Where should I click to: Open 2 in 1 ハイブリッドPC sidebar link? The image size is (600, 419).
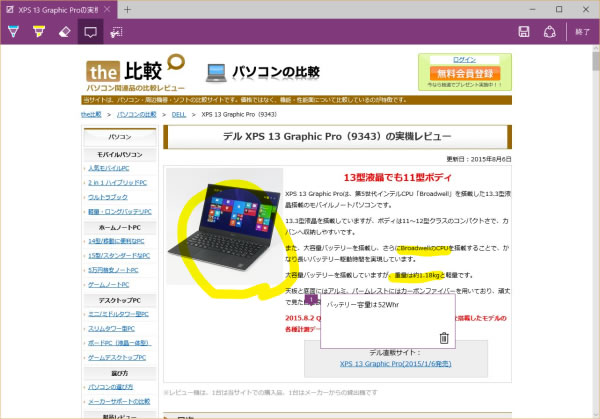pyautogui.click(x=117, y=183)
